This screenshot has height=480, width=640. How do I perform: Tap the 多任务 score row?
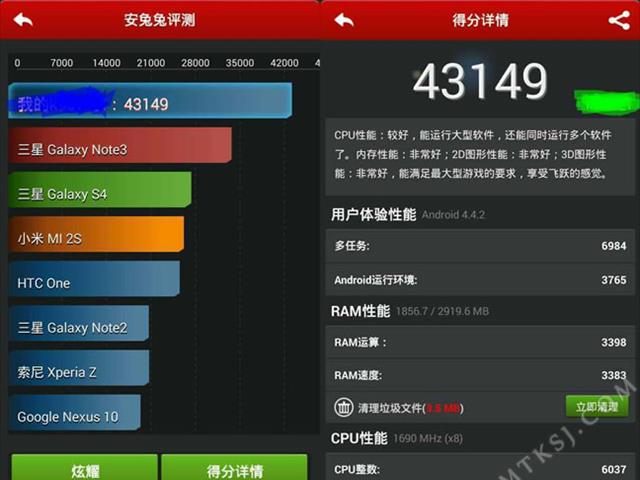[x=480, y=246]
